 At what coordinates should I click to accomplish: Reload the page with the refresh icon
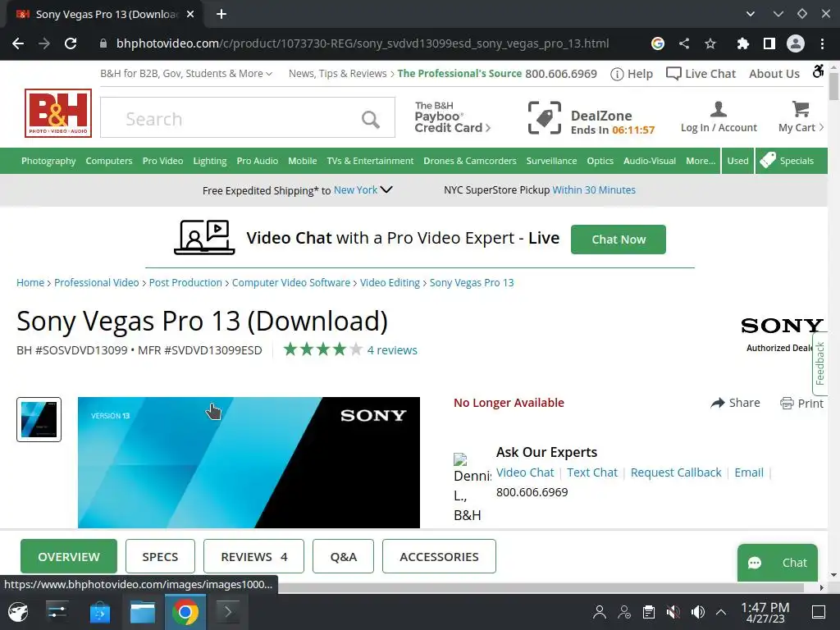tap(71, 43)
